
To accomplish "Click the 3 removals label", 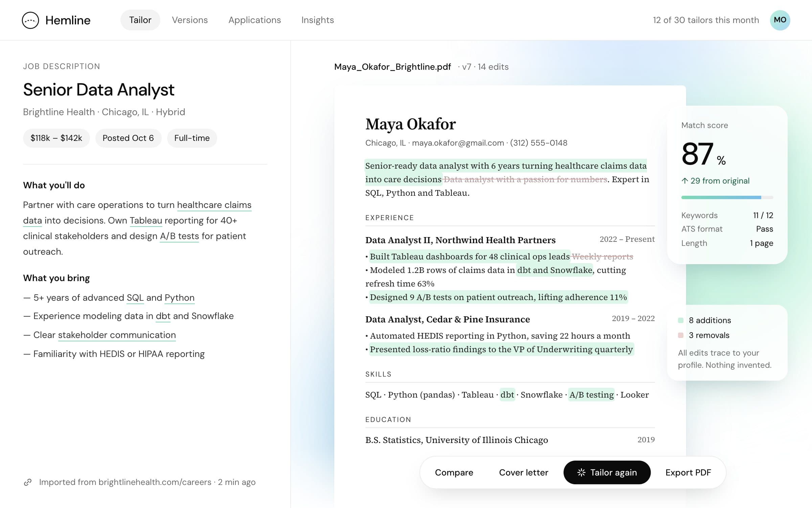I will [x=709, y=335].
